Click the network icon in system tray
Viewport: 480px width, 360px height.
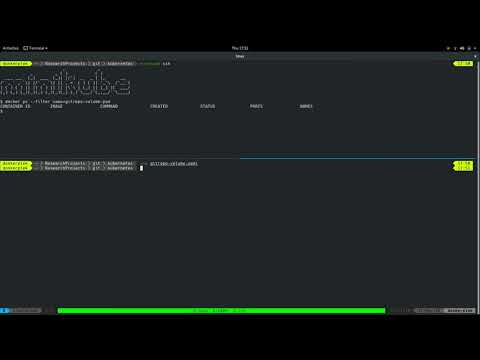point(455,48)
